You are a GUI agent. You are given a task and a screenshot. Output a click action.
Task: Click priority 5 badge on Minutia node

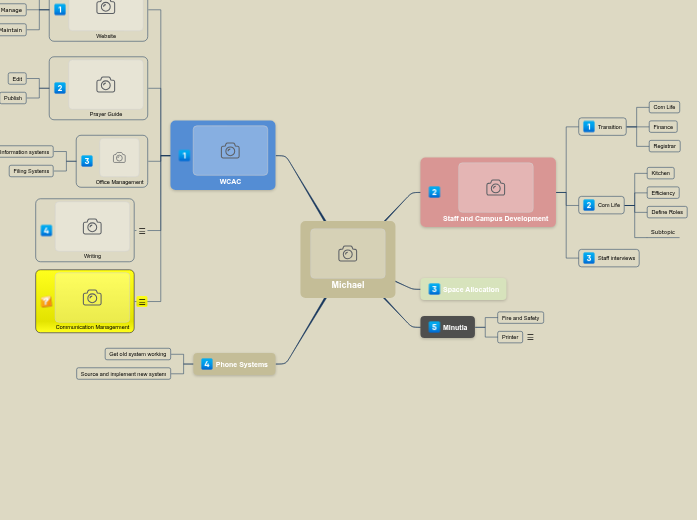click(x=434, y=327)
